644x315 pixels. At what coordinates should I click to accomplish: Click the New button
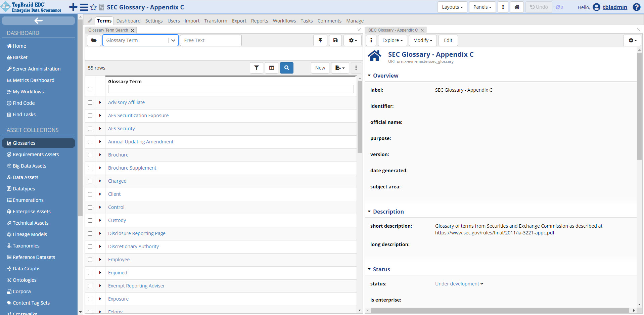tap(320, 68)
